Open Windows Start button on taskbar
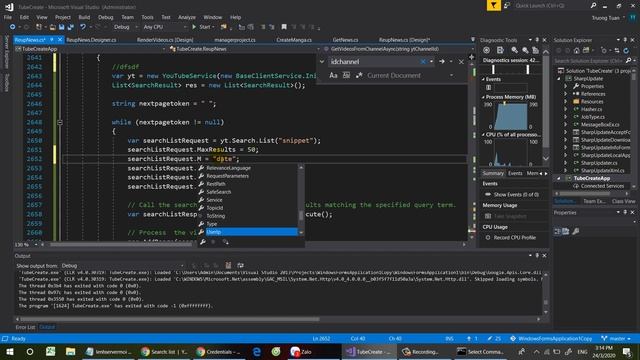The image size is (640, 360). [10, 351]
